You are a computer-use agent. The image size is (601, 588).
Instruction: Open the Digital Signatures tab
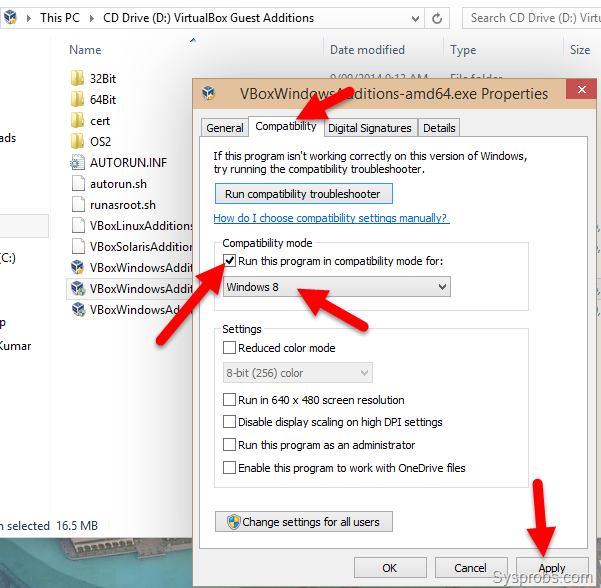[369, 128]
